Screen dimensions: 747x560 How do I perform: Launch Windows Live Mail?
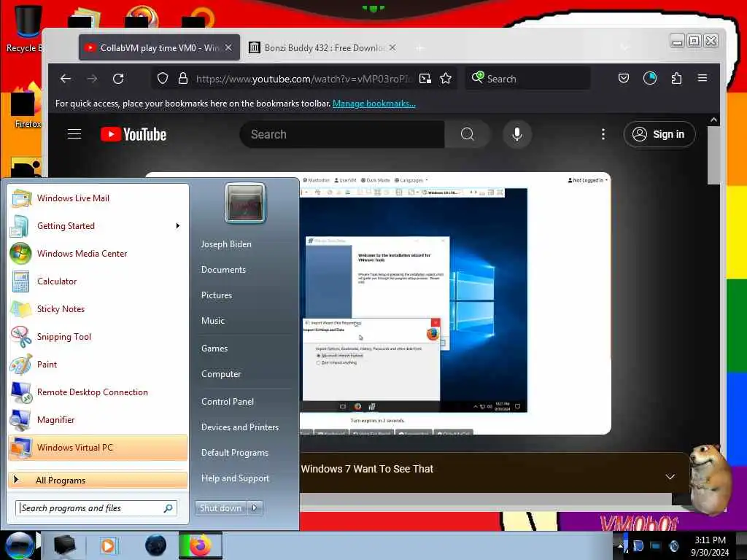[x=98, y=198]
